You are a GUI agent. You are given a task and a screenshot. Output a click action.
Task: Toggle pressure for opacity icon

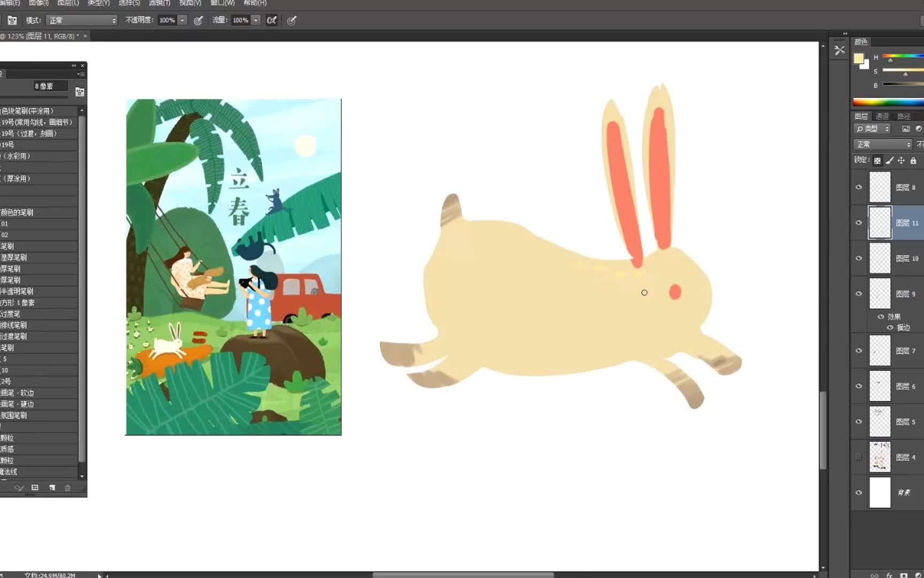[x=198, y=20]
